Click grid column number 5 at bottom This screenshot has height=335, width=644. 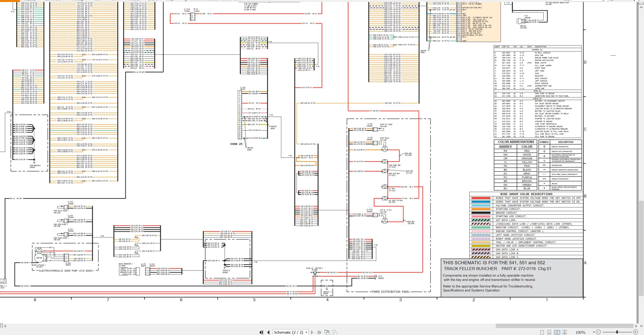[254, 300]
